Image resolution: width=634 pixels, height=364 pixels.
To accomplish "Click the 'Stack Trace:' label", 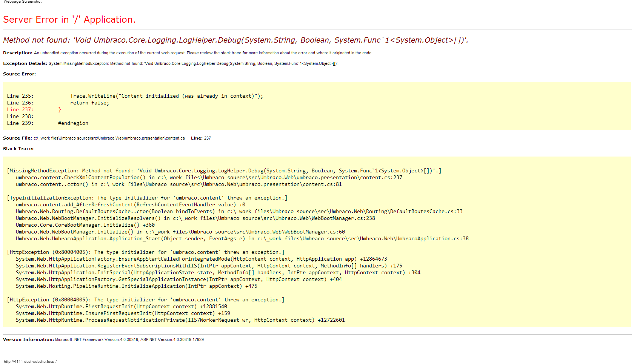I will (18, 149).
